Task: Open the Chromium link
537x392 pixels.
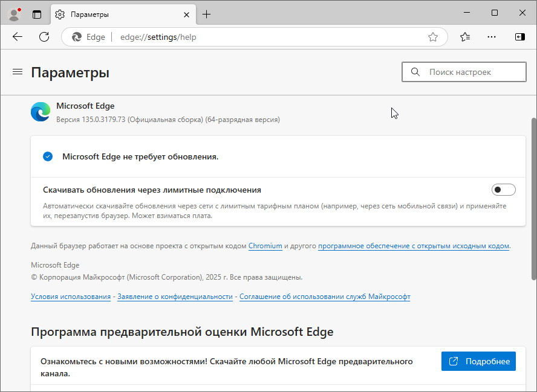Action: point(265,246)
